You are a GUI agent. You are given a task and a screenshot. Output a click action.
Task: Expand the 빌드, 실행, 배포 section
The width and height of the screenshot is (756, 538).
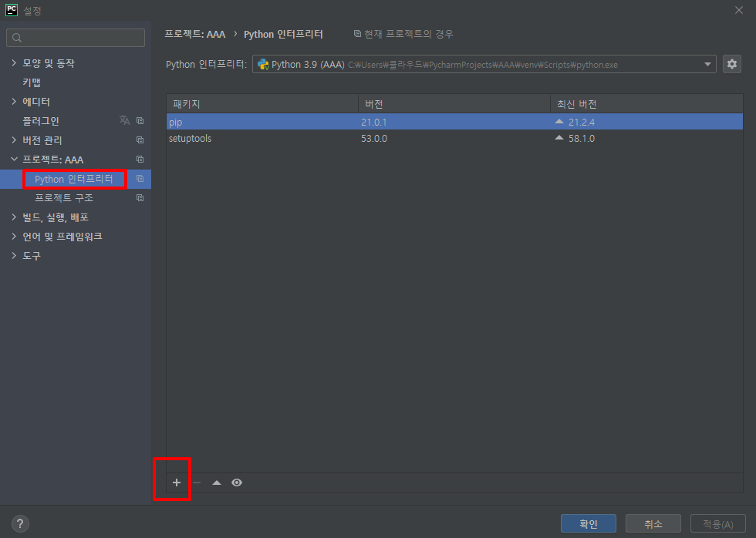click(14, 217)
